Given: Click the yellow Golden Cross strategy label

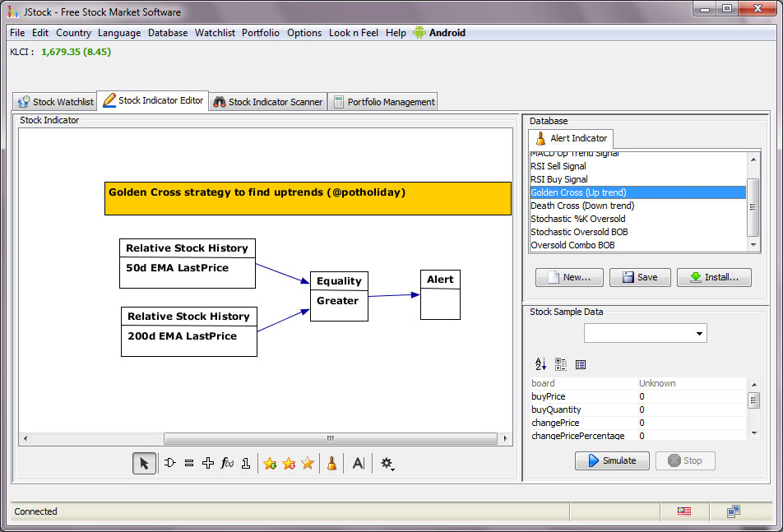Looking at the screenshot, I should point(308,199).
